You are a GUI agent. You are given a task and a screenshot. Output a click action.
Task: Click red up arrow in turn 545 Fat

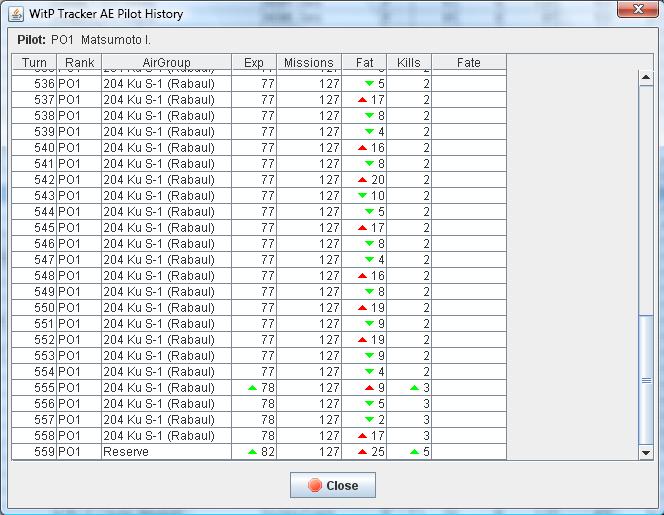362,227
